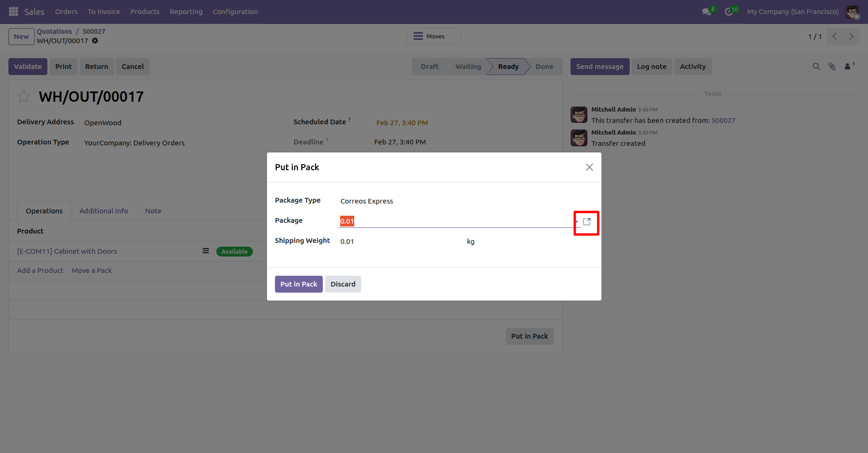
Task: Open the conversations messages icon
Action: point(707,12)
